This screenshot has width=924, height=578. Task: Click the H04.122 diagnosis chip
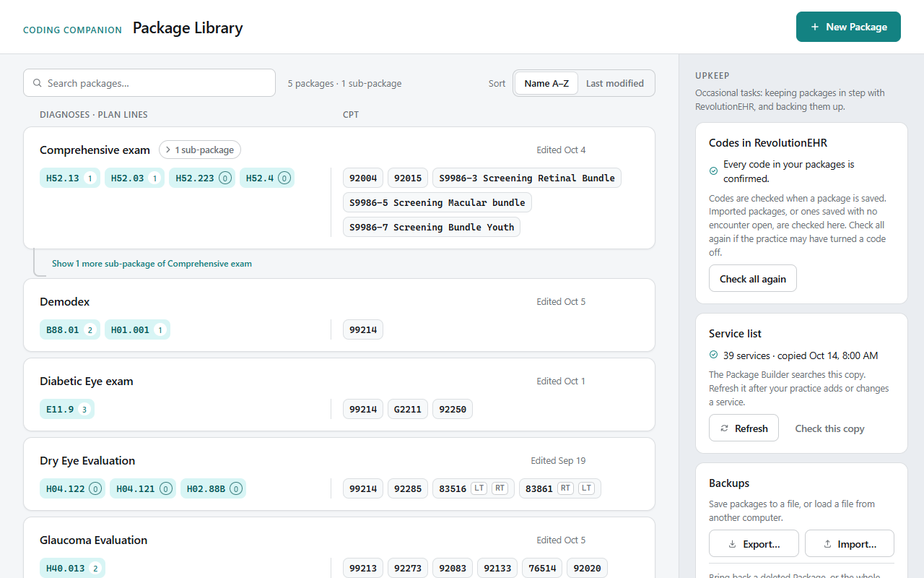[72, 488]
